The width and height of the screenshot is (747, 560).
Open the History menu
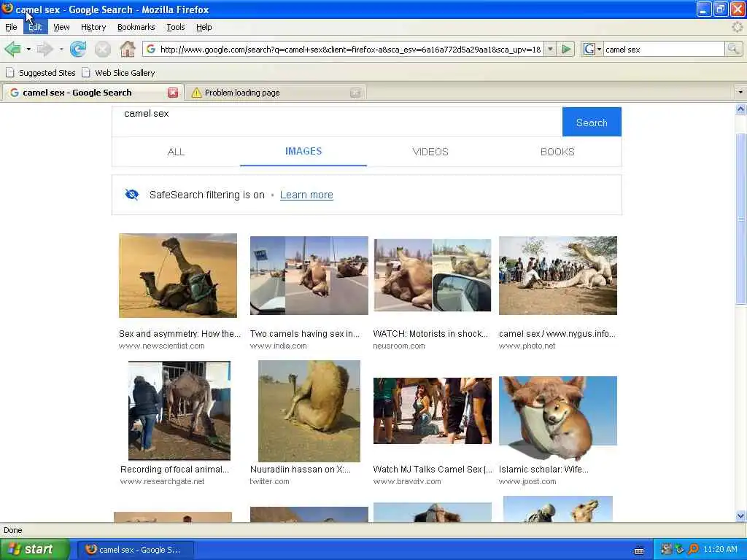[x=93, y=27]
